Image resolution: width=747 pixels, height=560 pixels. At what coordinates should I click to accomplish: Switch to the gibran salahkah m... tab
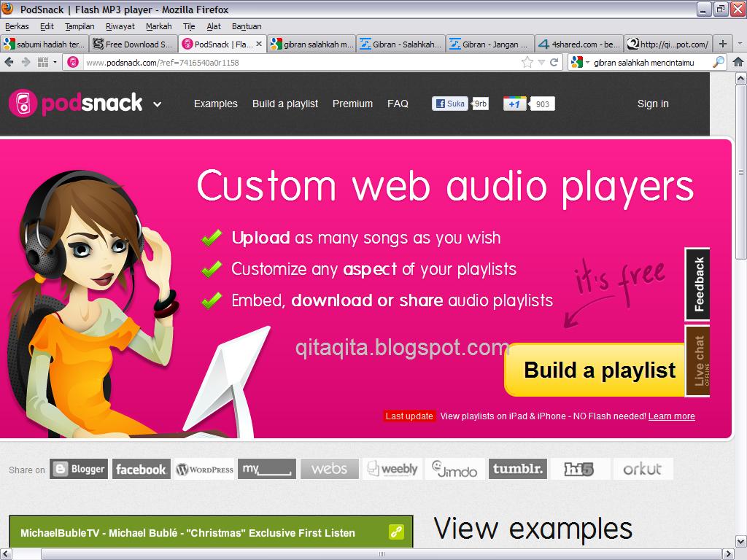pos(311,44)
